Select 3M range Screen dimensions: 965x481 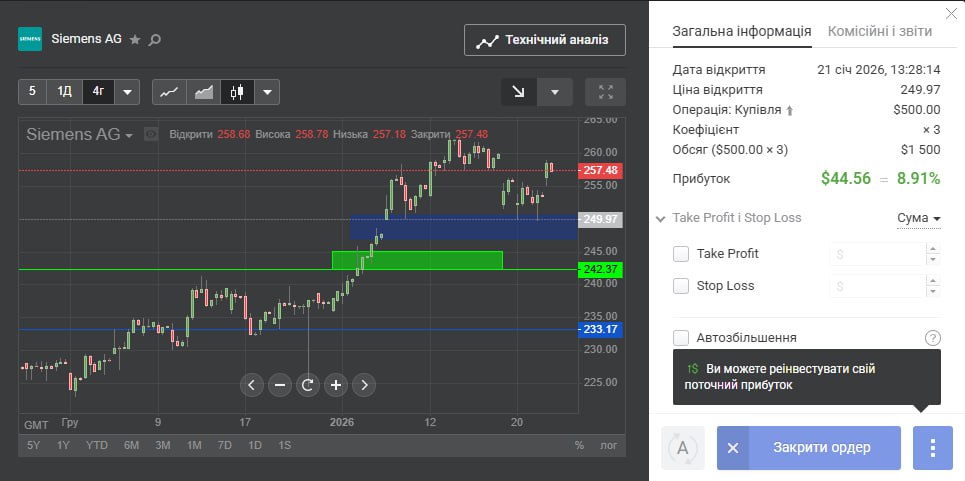[x=162, y=445]
